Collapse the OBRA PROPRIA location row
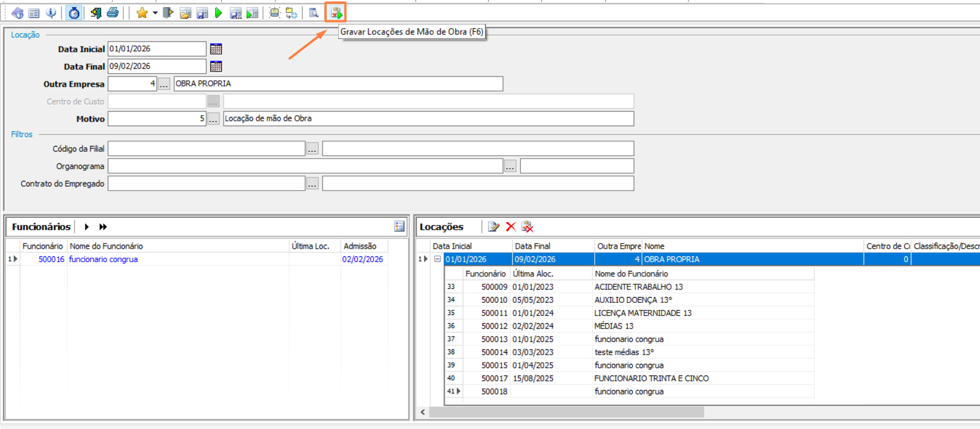The image size is (980, 429). click(x=438, y=259)
